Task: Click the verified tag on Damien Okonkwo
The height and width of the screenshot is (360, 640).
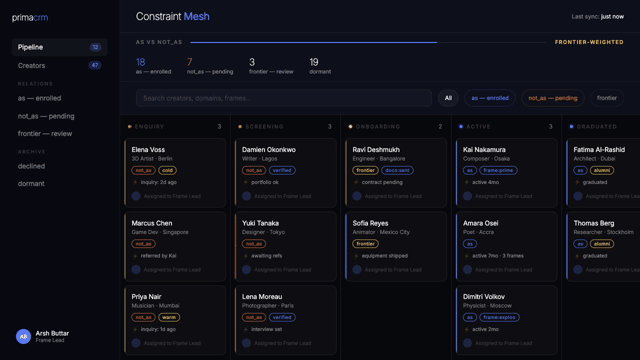Action: pos(282,170)
